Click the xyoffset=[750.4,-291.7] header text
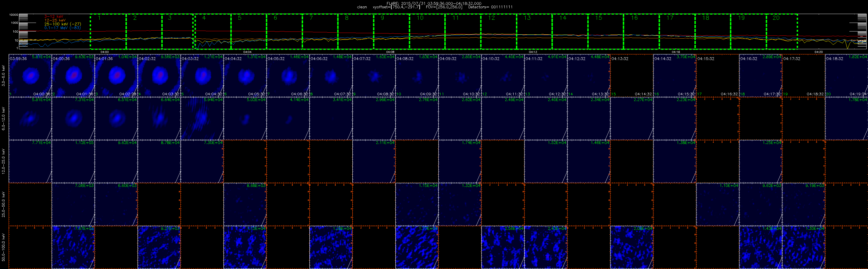Screen dimensions: 868x269 click(396, 7)
